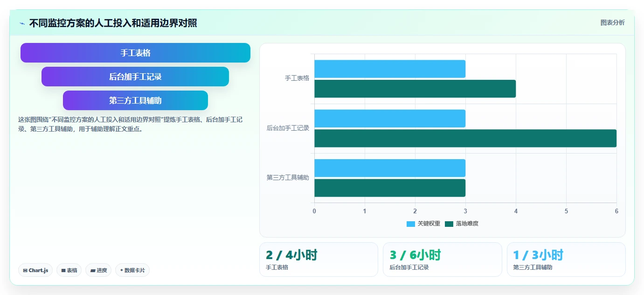The image size is (644, 295).
Task: Click the x-axis tick label 0
Action: tap(314, 211)
